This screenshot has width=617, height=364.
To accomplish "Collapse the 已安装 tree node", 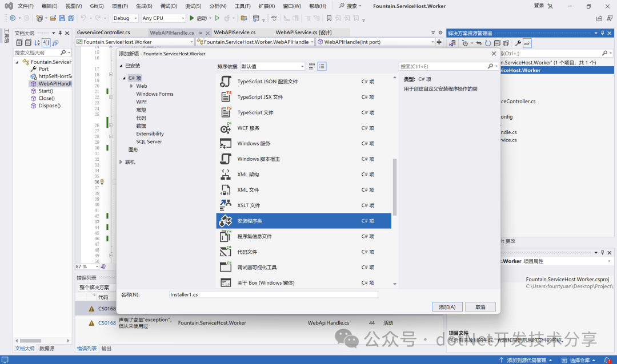I will click(x=121, y=66).
